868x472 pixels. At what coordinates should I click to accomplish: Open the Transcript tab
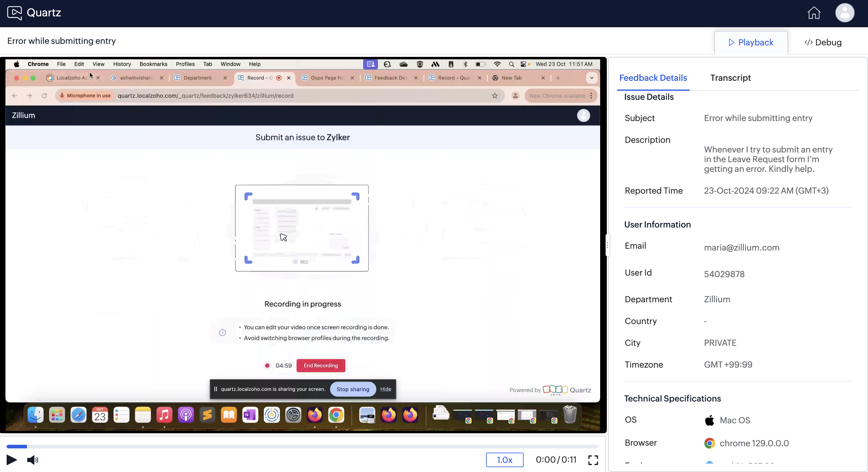click(730, 78)
